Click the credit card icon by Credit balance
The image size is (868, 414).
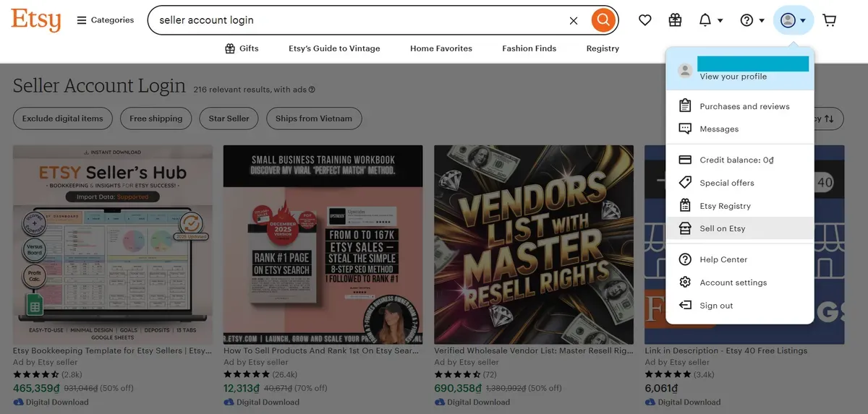[x=685, y=160]
